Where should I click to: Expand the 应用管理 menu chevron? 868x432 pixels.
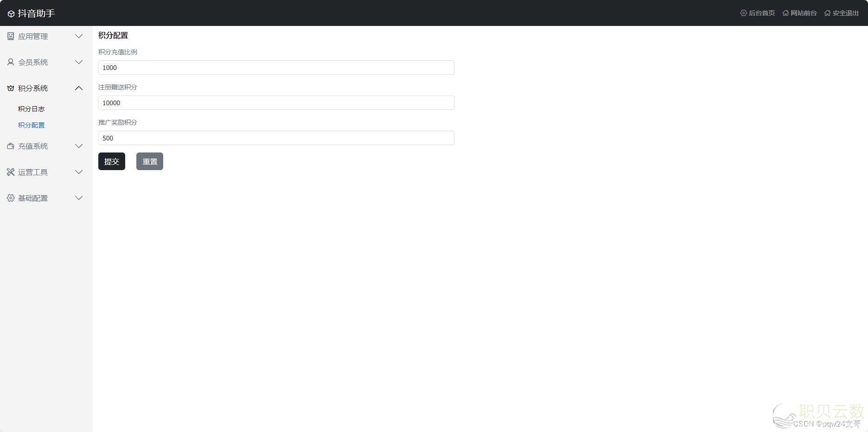click(x=79, y=36)
